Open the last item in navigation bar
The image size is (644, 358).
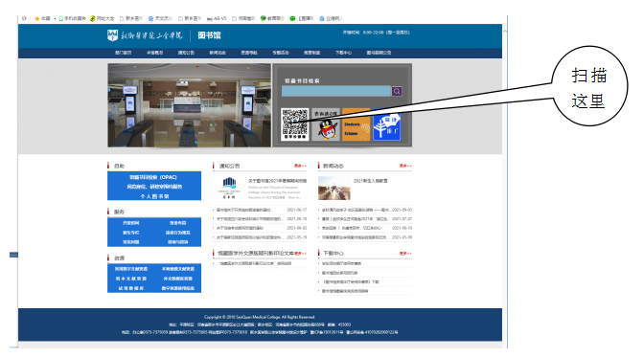(x=379, y=53)
